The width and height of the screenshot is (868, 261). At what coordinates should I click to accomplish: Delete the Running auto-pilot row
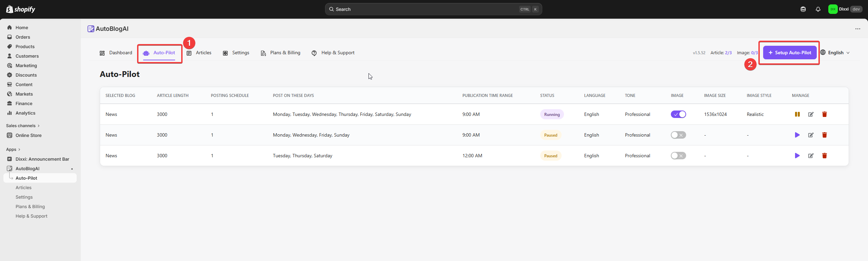click(x=825, y=114)
